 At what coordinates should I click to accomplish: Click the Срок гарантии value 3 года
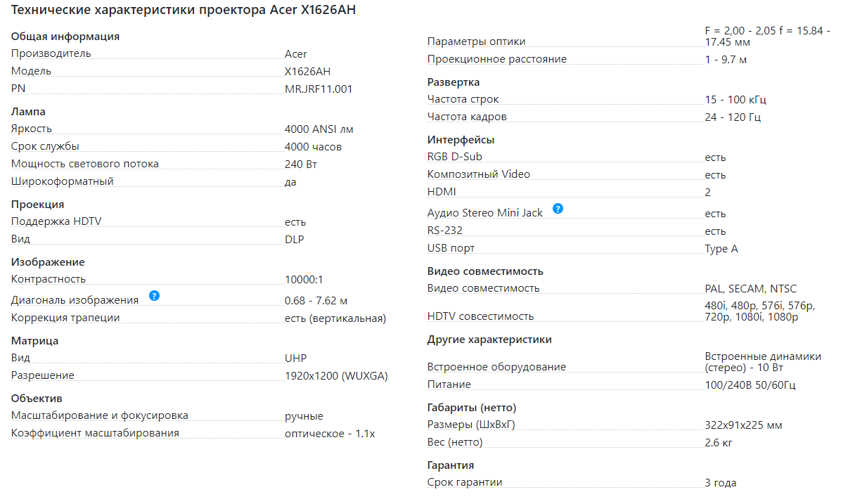coord(721,483)
